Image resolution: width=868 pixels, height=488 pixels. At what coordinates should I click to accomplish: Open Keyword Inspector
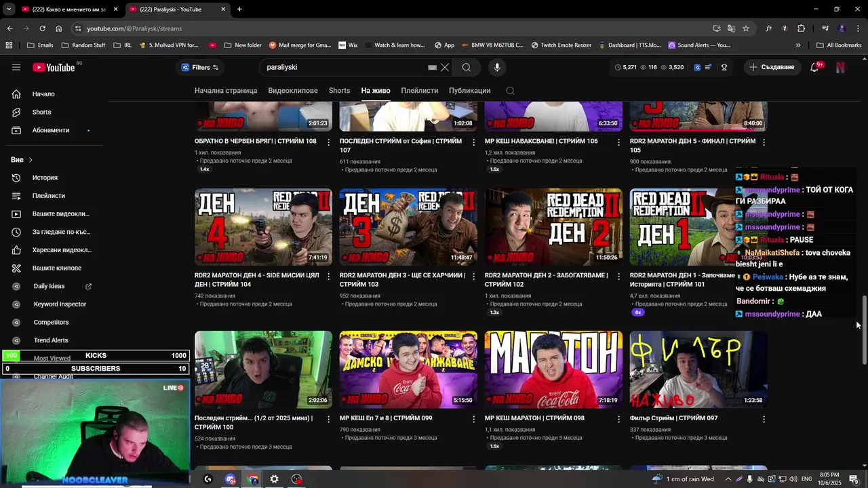click(x=60, y=304)
